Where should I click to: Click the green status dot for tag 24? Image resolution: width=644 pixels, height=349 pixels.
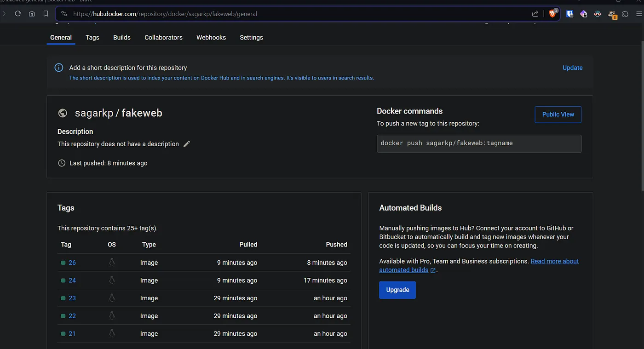(63, 280)
